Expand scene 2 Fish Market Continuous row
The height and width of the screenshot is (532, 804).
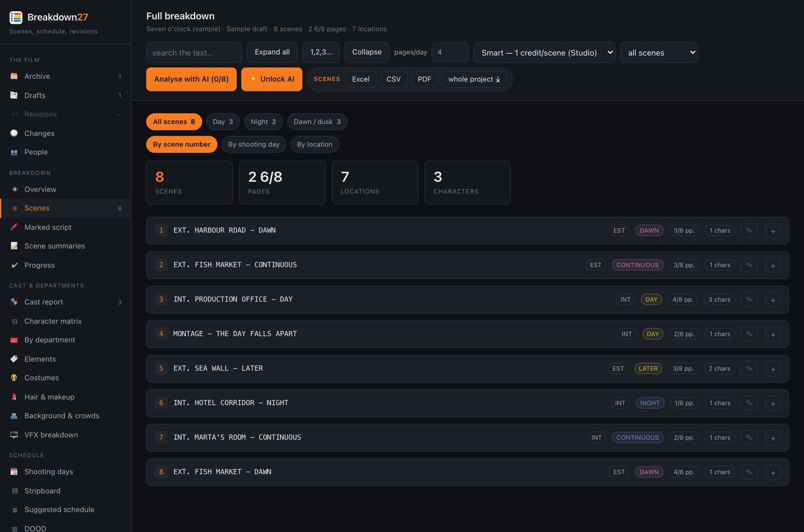(467, 265)
